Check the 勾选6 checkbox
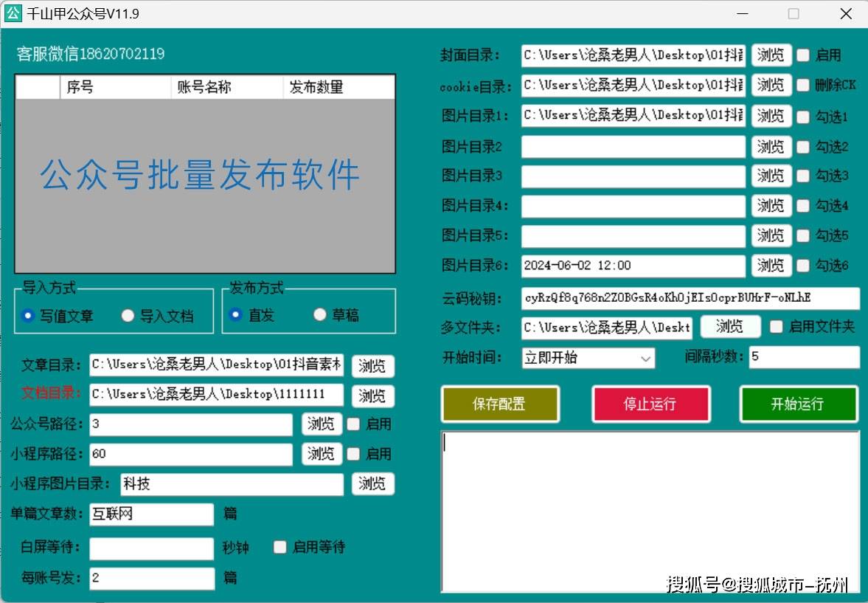This screenshot has width=868, height=603. pyautogui.click(x=802, y=266)
